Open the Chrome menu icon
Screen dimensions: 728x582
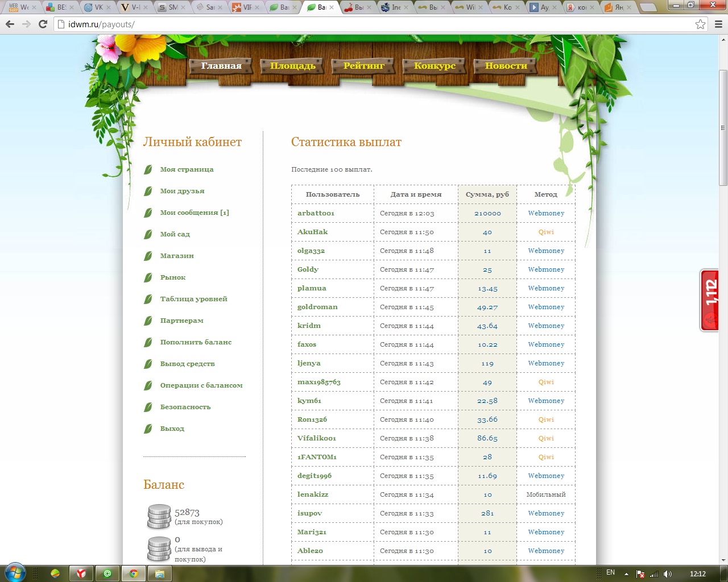coord(718,24)
